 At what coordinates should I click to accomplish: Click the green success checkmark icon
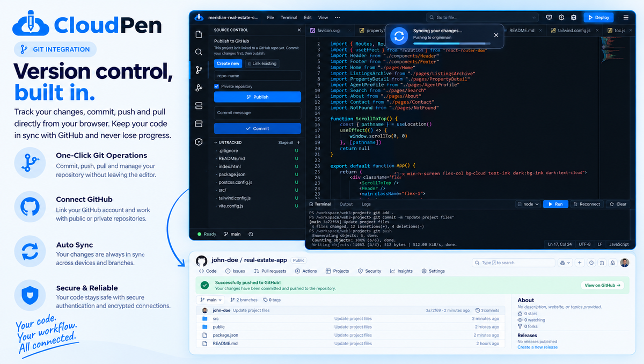pos(204,285)
